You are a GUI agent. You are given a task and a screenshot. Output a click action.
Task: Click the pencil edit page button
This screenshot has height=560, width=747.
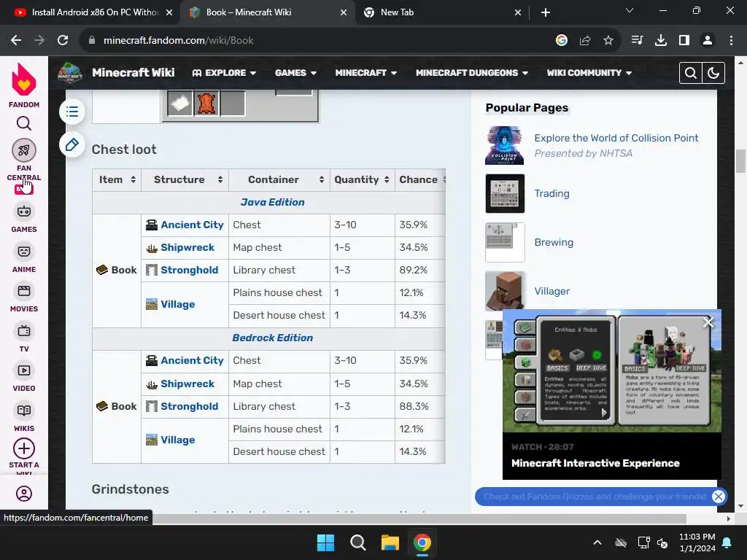[x=72, y=144]
